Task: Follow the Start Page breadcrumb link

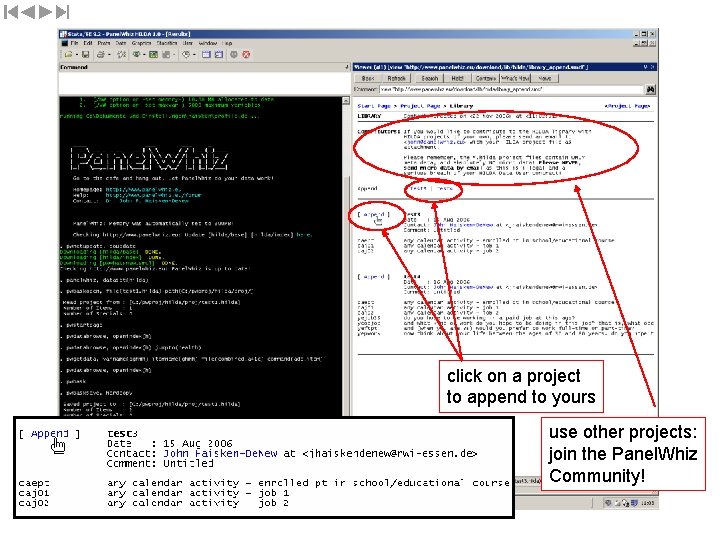Action: click(x=374, y=106)
